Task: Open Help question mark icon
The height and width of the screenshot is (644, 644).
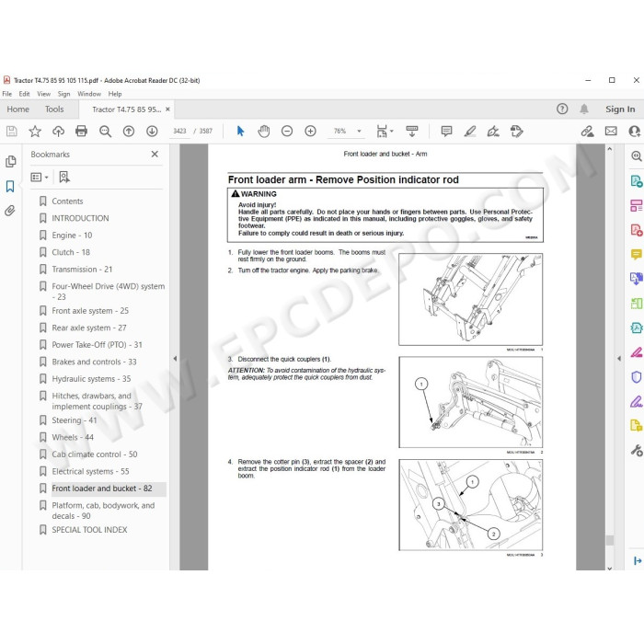Action: tap(562, 109)
